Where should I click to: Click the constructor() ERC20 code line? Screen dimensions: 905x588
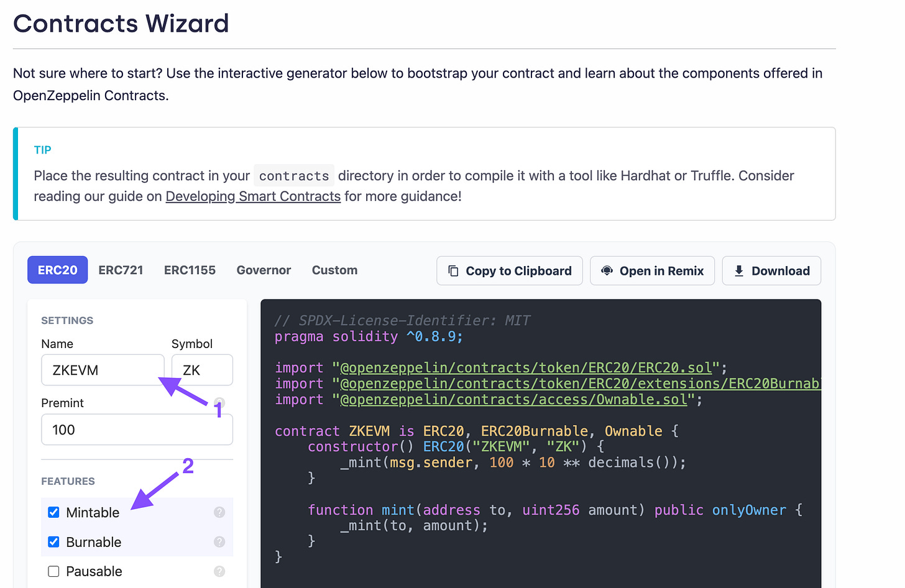456,447
